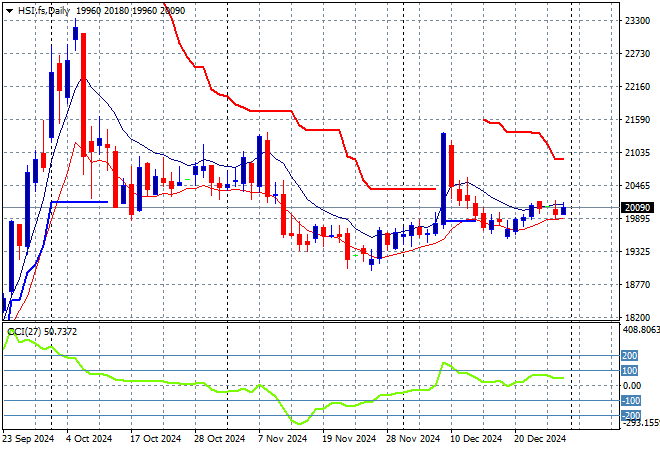660x450 pixels.
Task: Click the 10 Dec 2024 date label
Action: click(x=475, y=438)
